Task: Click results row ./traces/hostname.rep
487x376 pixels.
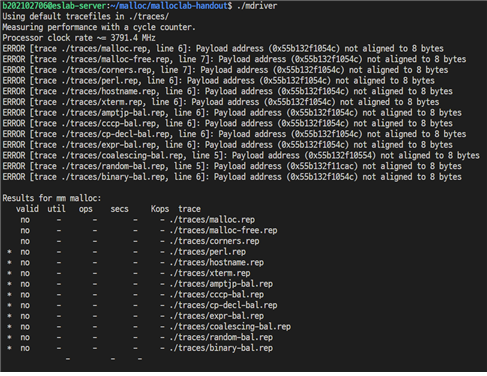Action: tap(135, 262)
